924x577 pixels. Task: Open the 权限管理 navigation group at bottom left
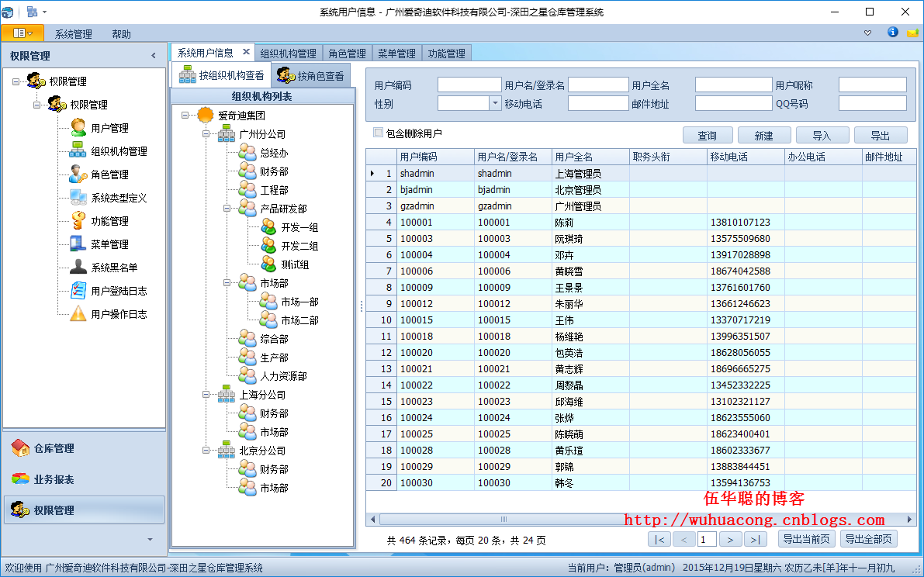85,510
